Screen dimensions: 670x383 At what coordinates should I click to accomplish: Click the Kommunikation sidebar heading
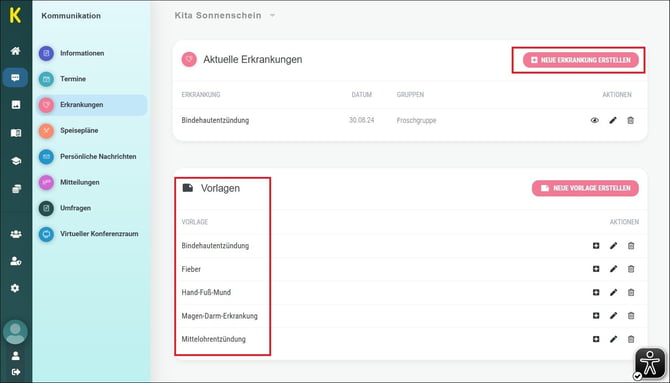pyautogui.click(x=71, y=16)
